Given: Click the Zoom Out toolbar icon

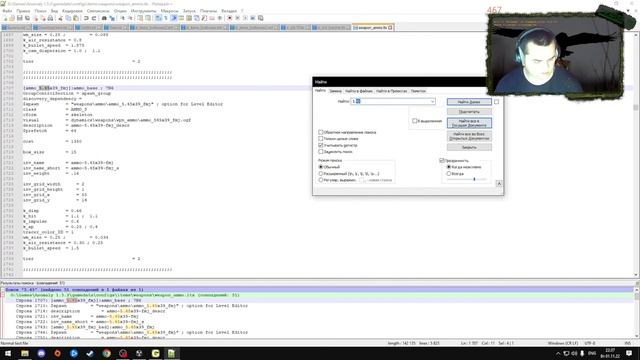Looking at the screenshot, I should [130, 18].
